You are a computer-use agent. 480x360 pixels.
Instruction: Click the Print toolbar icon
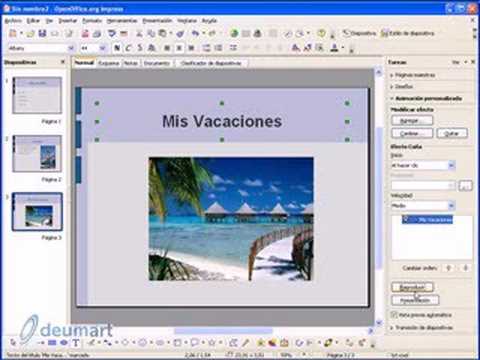(97, 33)
